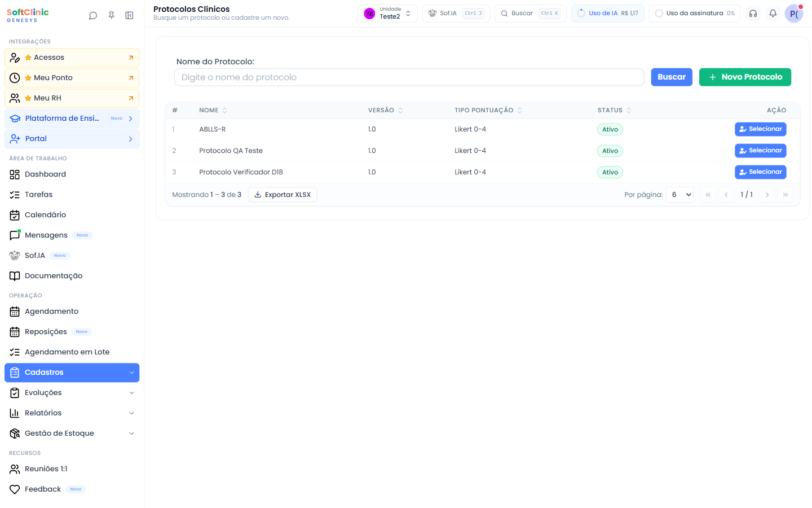Expand the Relatórios menu
This screenshot has height=508, width=812.
click(72, 413)
